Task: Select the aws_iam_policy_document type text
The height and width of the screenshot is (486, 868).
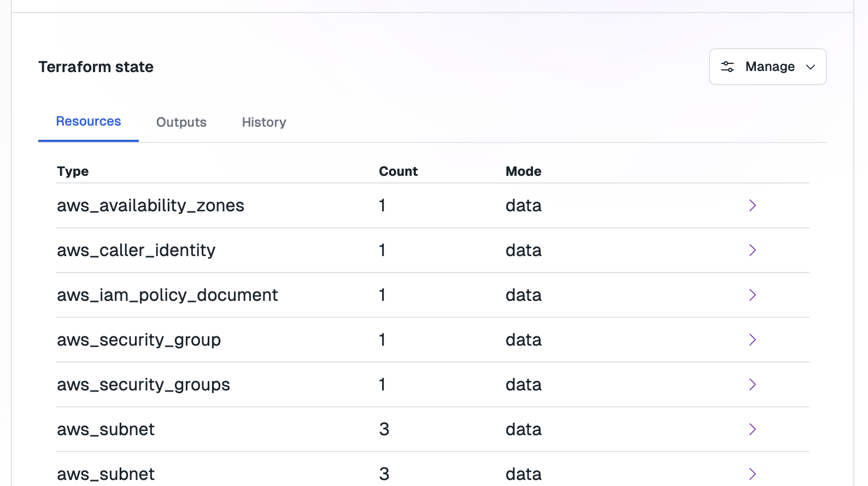Action: coord(167,295)
